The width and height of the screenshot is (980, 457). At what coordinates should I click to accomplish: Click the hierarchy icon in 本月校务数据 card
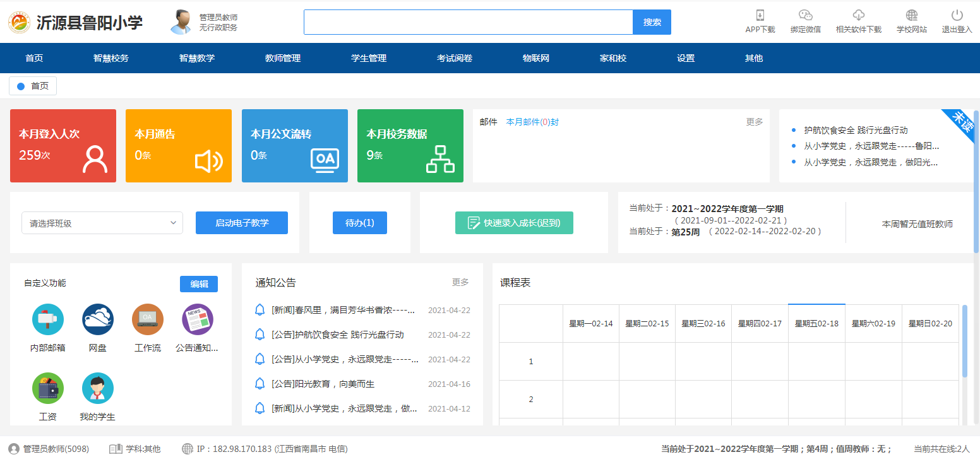pyautogui.click(x=441, y=159)
